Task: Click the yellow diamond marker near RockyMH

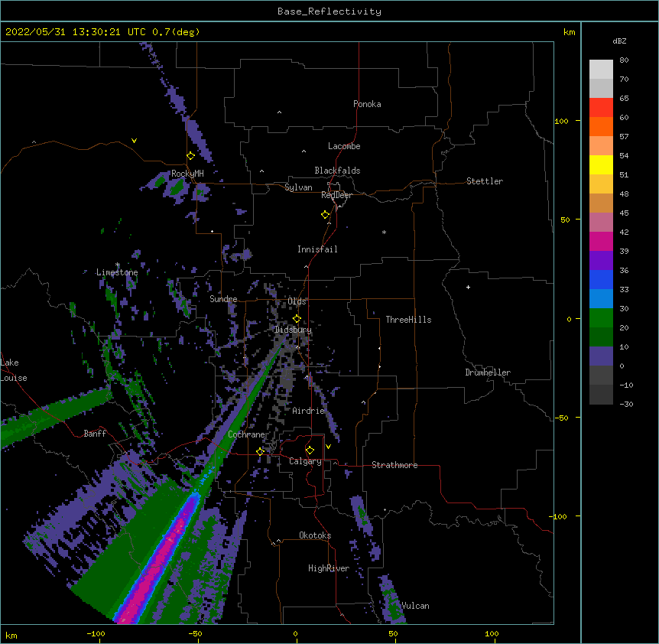Action: coord(190,156)
